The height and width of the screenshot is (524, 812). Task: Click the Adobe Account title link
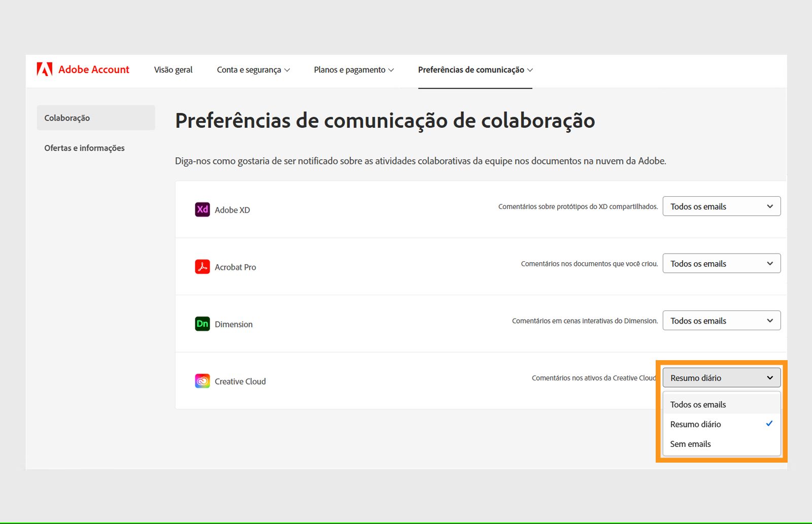click(x=94, y=69)
